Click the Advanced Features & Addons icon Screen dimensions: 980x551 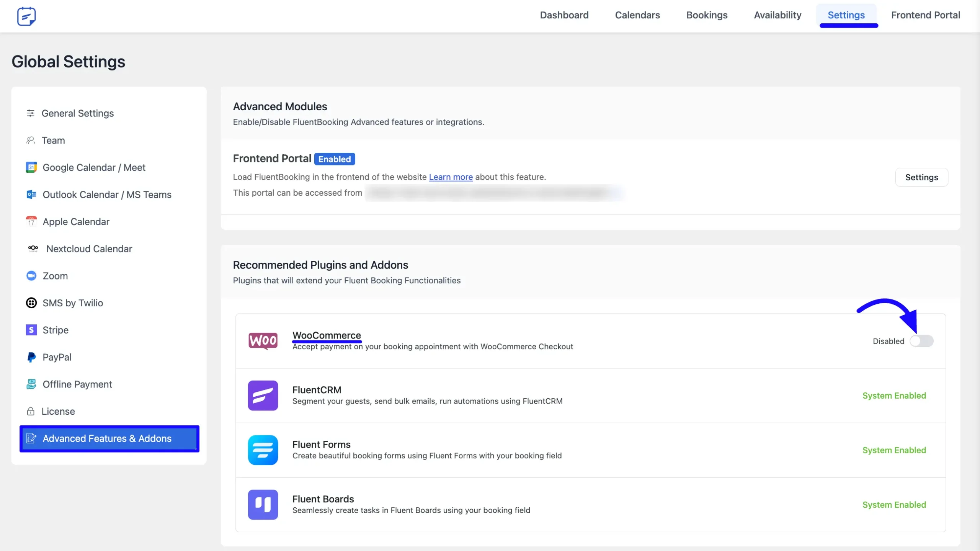pos(31,438)
